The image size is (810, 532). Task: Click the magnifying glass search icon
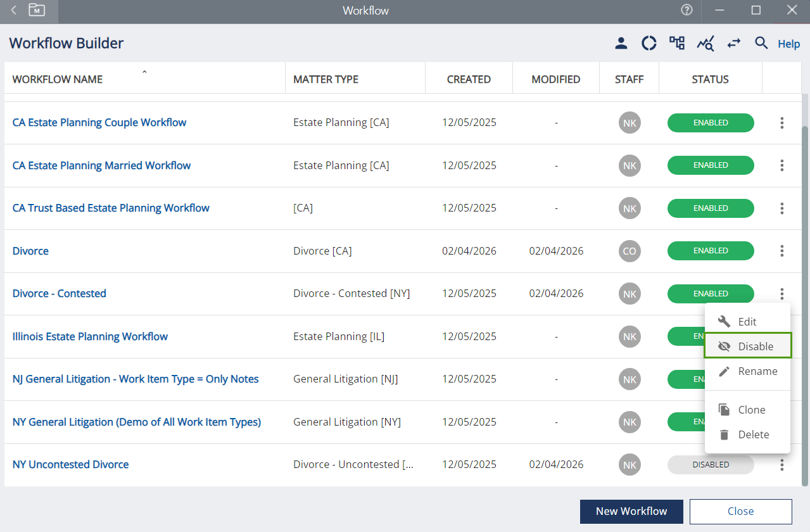761,44
